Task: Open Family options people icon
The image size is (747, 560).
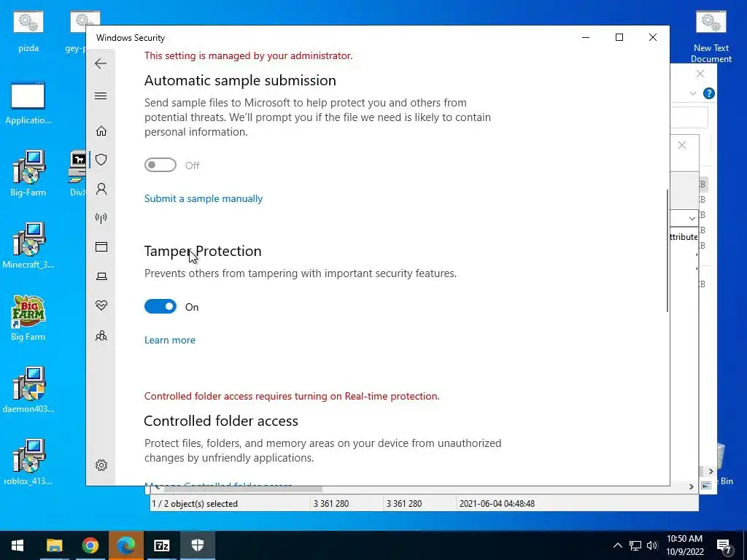Action: 101,335
